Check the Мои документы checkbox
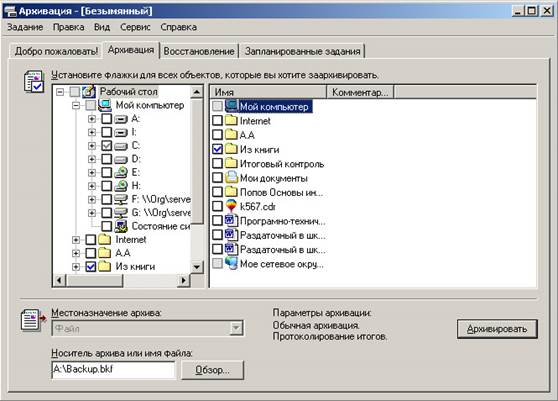 (217, 178)
